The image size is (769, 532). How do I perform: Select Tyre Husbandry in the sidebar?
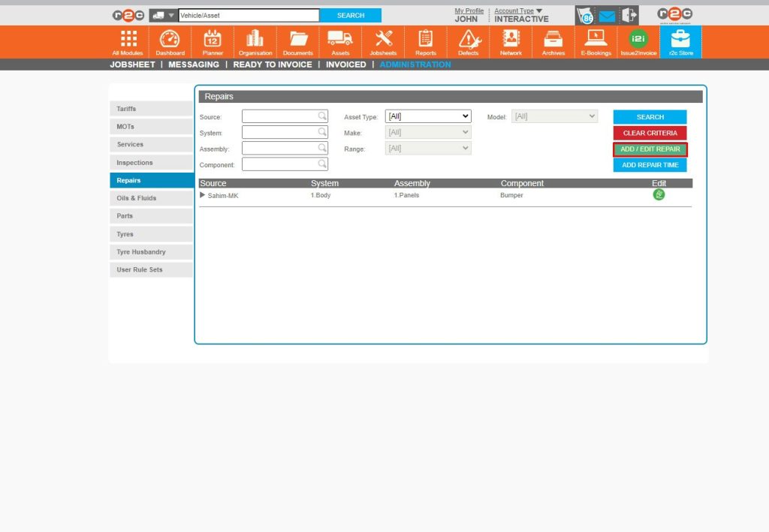click(x=152, y=252)
